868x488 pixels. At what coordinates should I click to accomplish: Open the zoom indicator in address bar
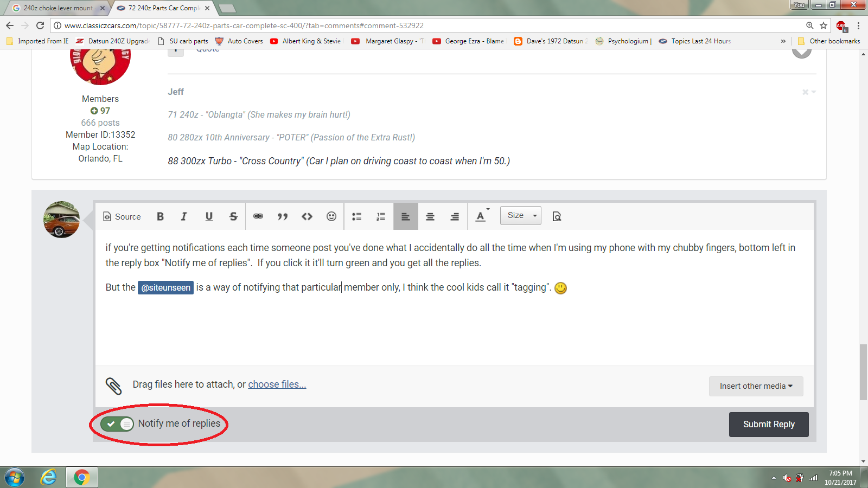(x=809, y=25)
